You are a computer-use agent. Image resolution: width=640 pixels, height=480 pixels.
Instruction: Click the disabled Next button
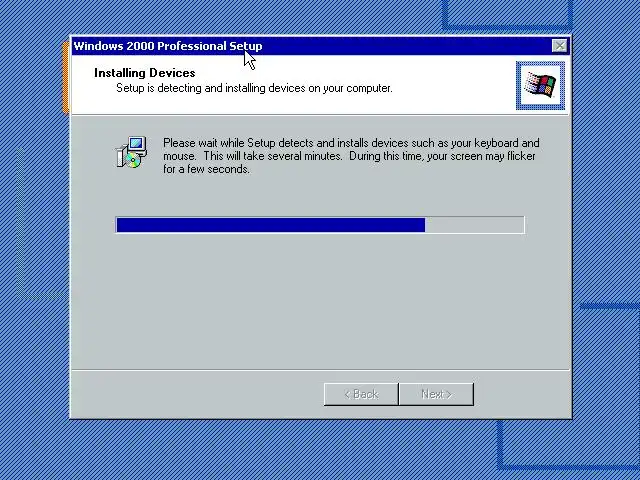436,394
